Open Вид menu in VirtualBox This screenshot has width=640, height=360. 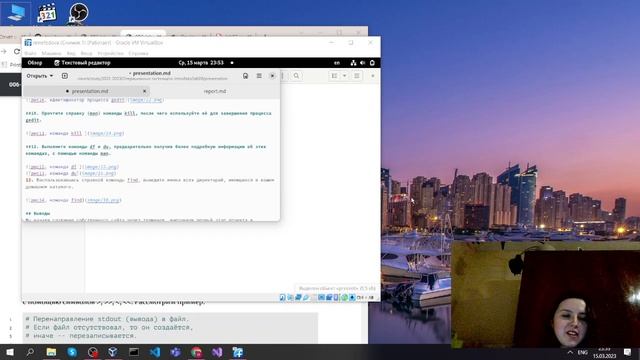(x=71, y=53)
